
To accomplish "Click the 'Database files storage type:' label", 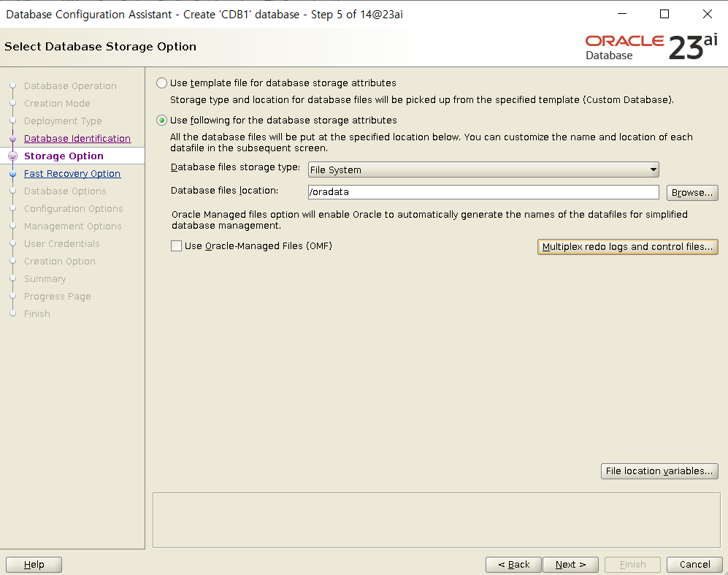I will tap(235, 167).
